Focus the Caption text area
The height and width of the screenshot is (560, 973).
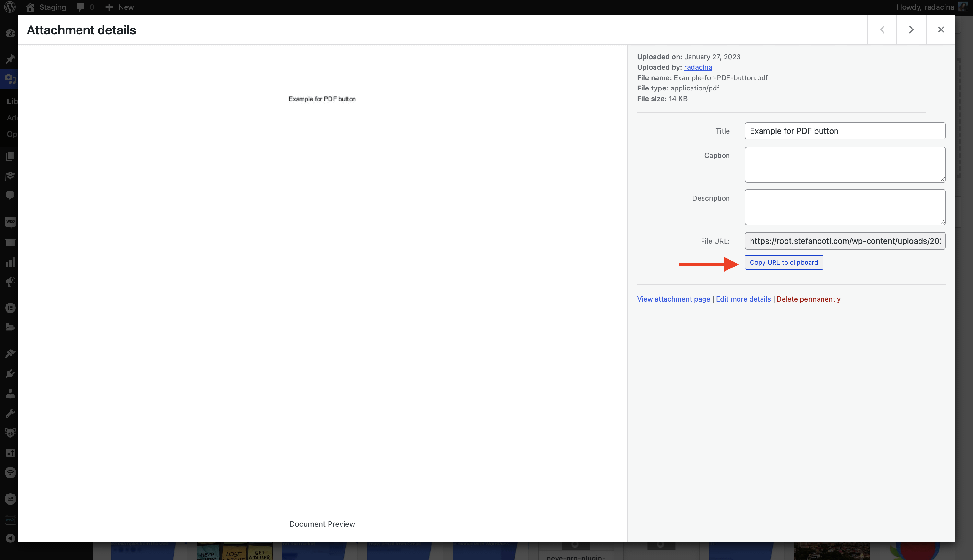pyautogui.click(x=845, y=164)
